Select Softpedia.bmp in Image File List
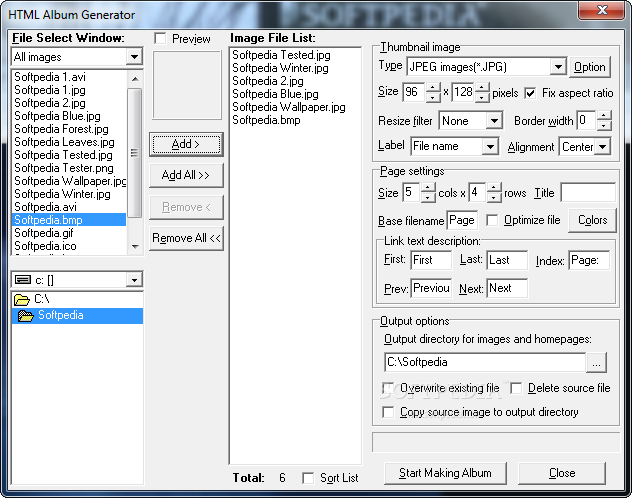Image resolution: width=632 pixels, height=498 pixels. (266, 120)
